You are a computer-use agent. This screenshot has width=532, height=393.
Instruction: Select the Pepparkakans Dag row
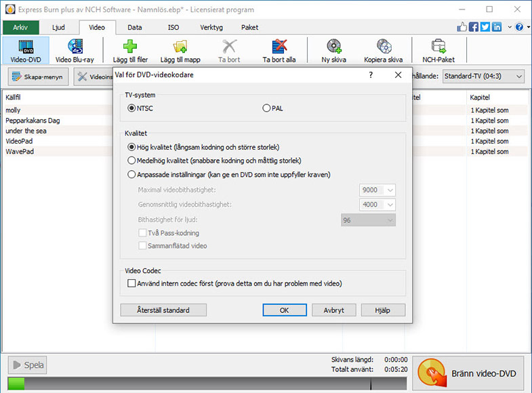(33, 121)
